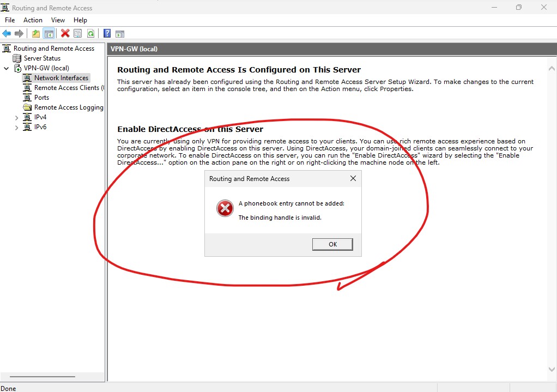This screenshot has height=392, width=557.
Task: Open Properties from the toolbar icon
Action: [x=78, y=33]
